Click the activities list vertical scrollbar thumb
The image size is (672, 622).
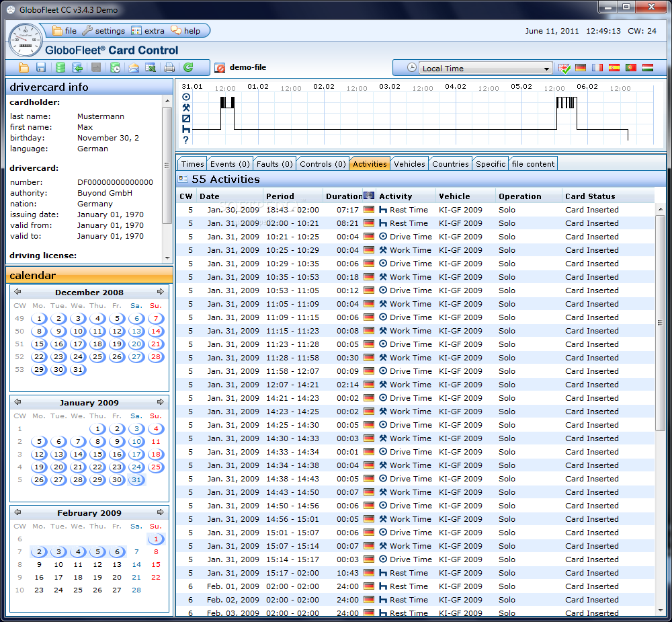pyautogui.click(x=660, y=323)
